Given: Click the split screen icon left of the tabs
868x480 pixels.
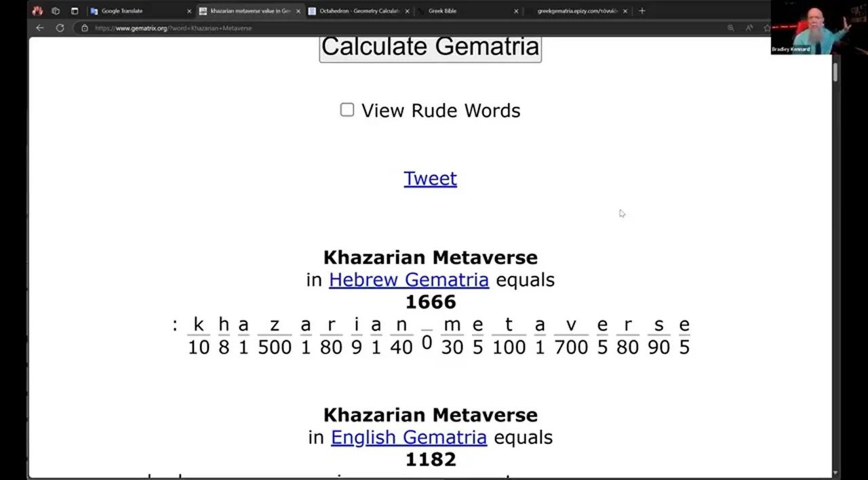Looking at the screenshot, I should [x=75, y=11].
